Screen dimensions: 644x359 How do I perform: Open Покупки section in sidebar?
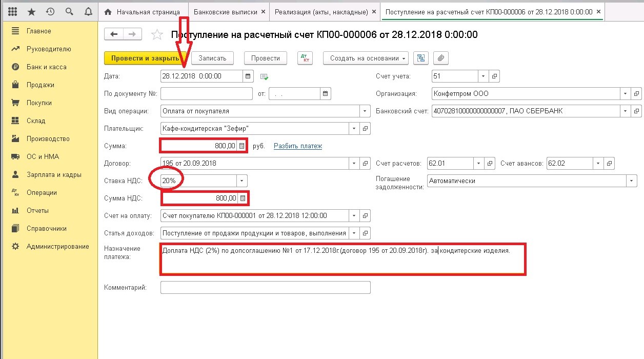(x=39, y=103)
